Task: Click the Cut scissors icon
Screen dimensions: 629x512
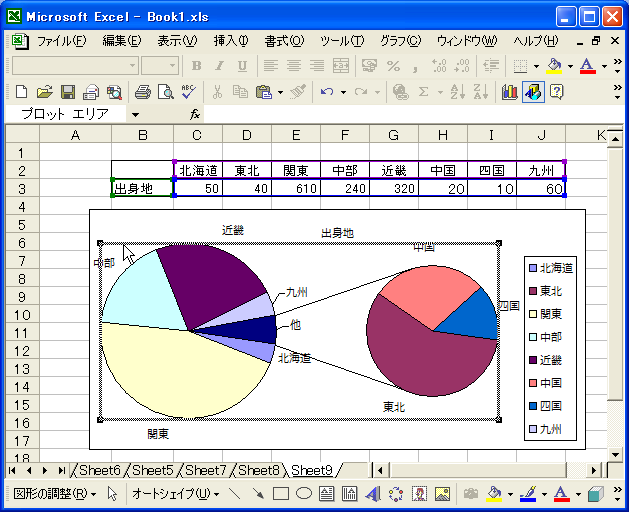Action: click(x=217, y=92)
